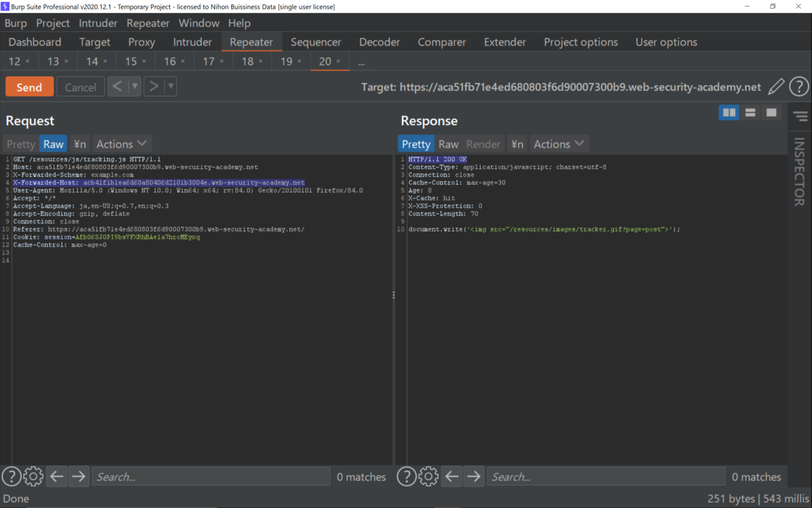
Task: Select side-by-side layout icon
Action: 729,112
